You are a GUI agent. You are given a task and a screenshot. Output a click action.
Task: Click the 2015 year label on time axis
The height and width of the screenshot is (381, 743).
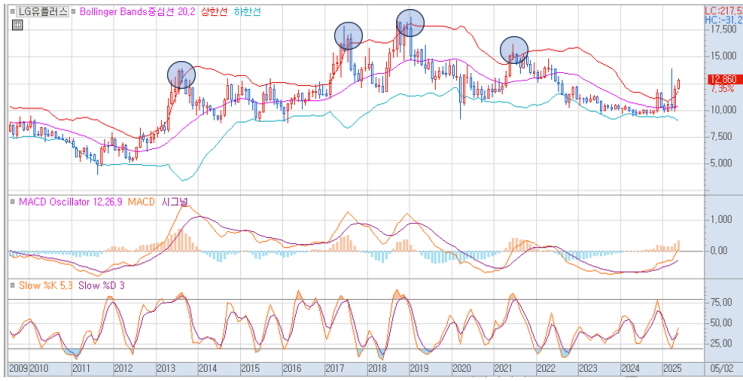click(250, 368)
